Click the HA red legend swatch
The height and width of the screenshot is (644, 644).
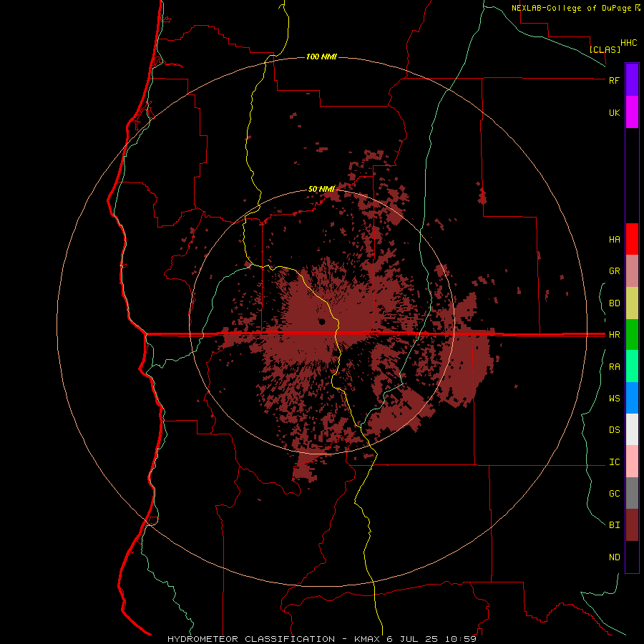[x=632, y=239]
